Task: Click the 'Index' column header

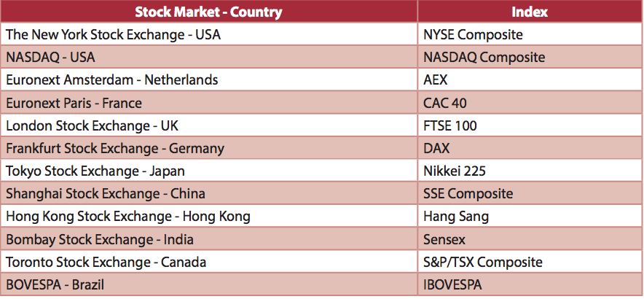Action: 530,12
